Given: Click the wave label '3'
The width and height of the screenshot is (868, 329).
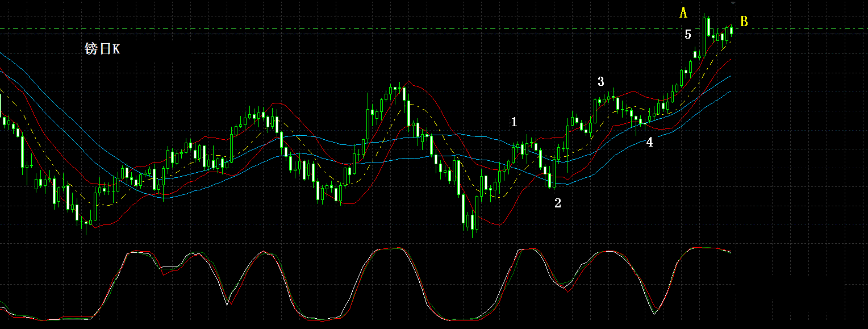Looking at the screenshot, I should 600,81.
